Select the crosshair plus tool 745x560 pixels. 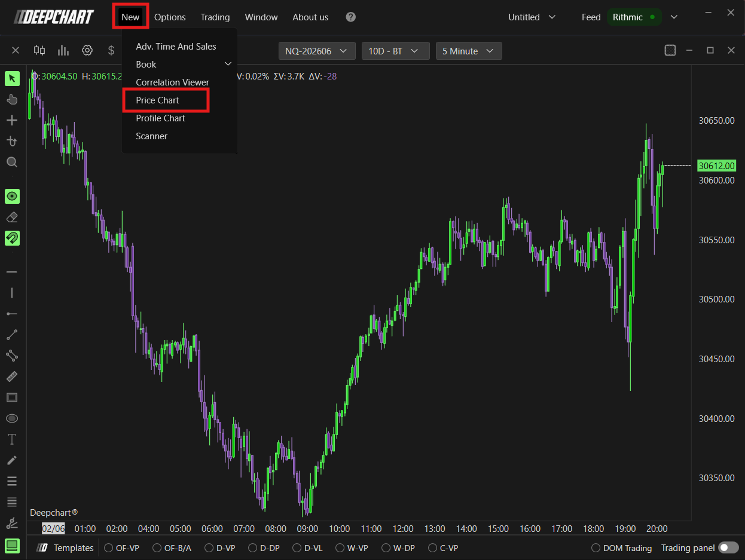pos(12,120)
